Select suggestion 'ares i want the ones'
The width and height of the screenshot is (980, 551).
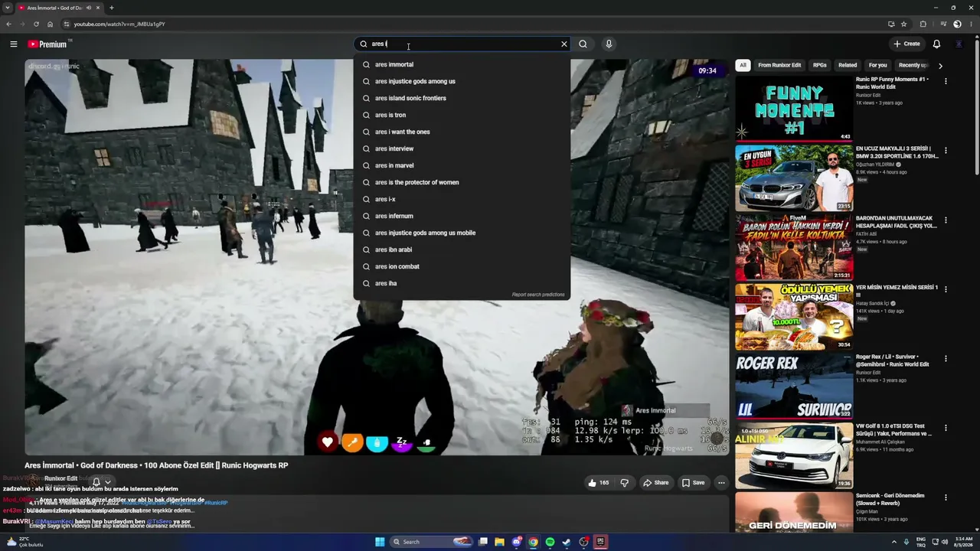point(462,132)
